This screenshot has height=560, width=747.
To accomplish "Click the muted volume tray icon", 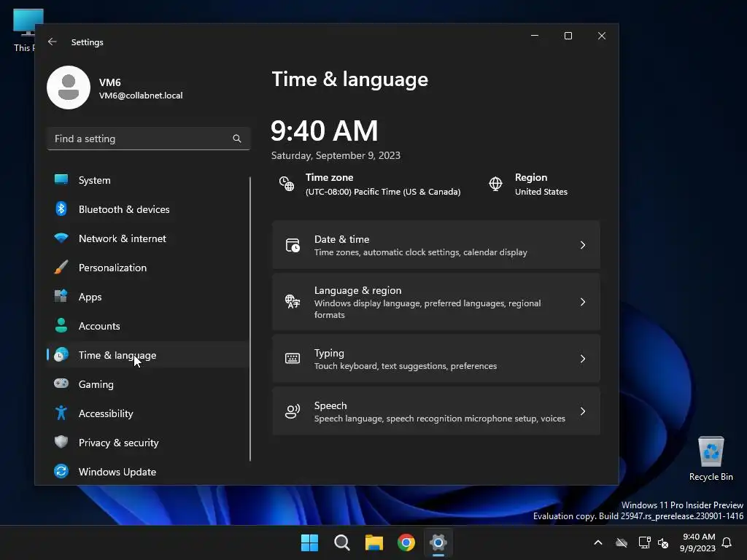I will click(663, 542).
